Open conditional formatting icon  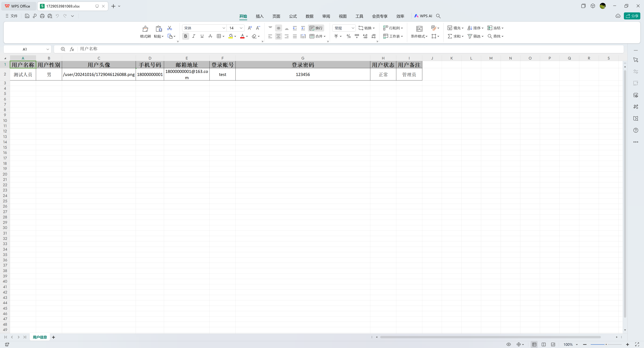419,29
